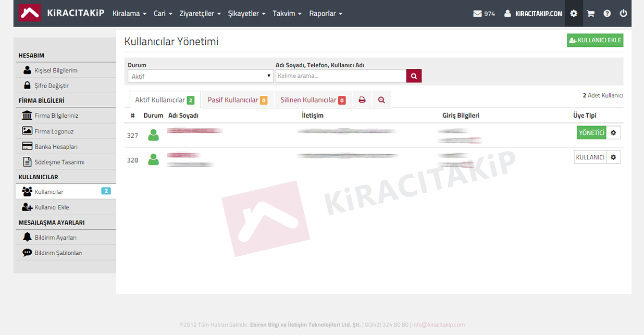Open Sözleşme Tasarımı in sidebar
This screenshot has height=335, width=644.
tap(65, 162)
